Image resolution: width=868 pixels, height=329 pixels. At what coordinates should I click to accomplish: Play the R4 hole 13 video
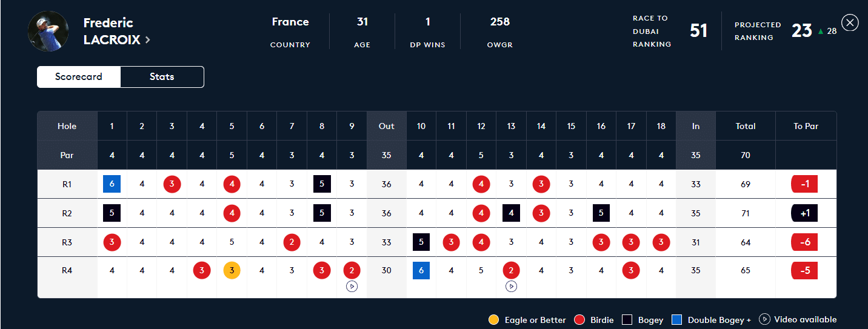[x=511, y=287]
